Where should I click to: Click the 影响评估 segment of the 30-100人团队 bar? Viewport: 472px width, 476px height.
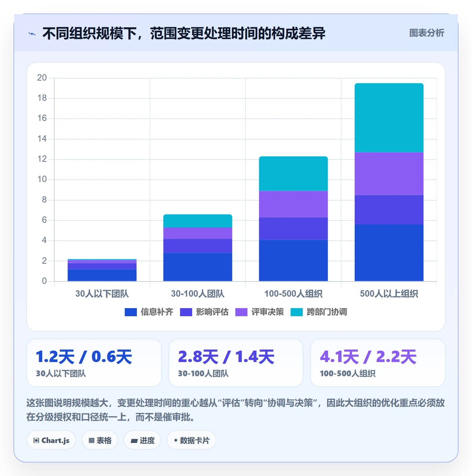coord(198,246)
